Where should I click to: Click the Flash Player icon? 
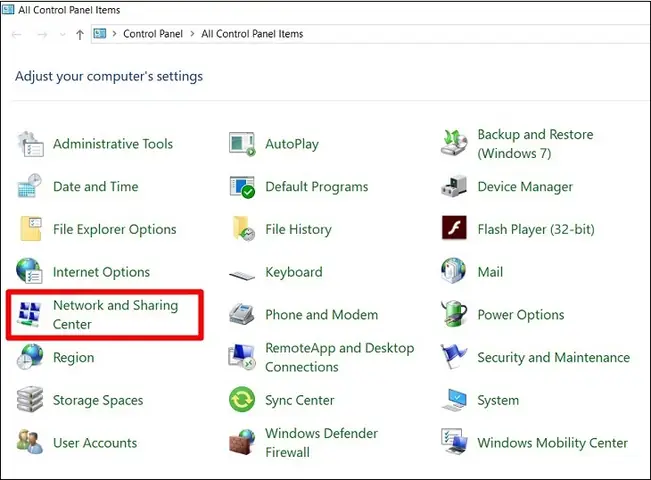pyautogui.click(x=454, y=228)
